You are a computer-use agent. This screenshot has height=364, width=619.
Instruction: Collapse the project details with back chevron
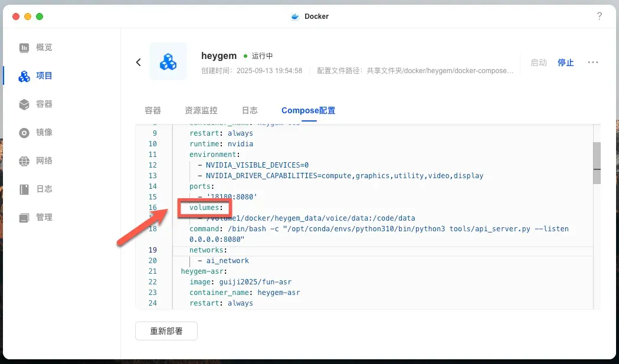pyautogui.click(x=138, y=62)
